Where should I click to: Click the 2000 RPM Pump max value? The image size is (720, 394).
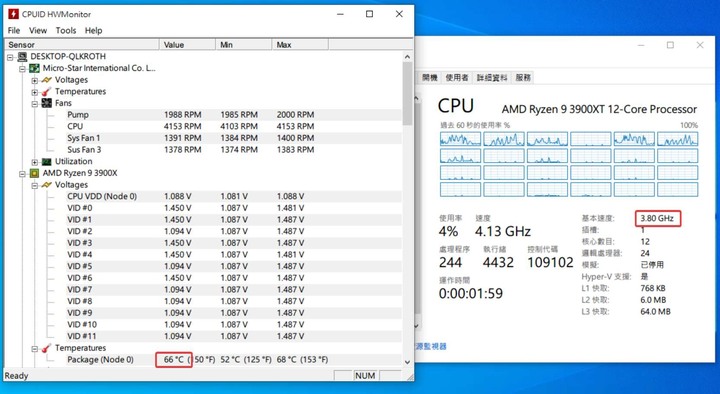coord(295,115)
